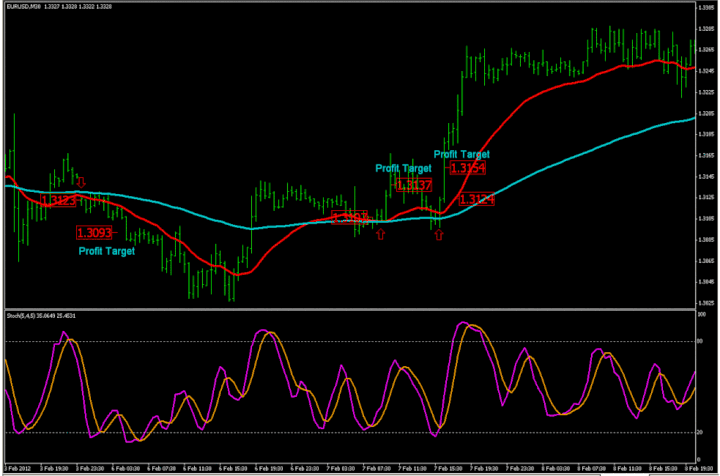
Task: Select the 1.3137 price label
Action: (x=414, y=185)
